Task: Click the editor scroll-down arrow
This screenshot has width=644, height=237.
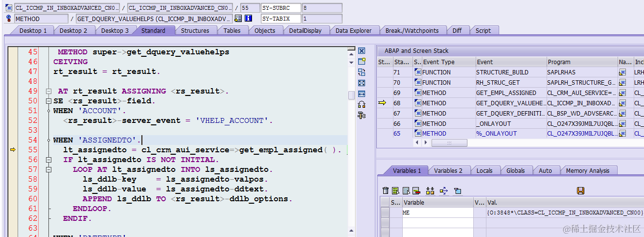Action: (351, 62)
